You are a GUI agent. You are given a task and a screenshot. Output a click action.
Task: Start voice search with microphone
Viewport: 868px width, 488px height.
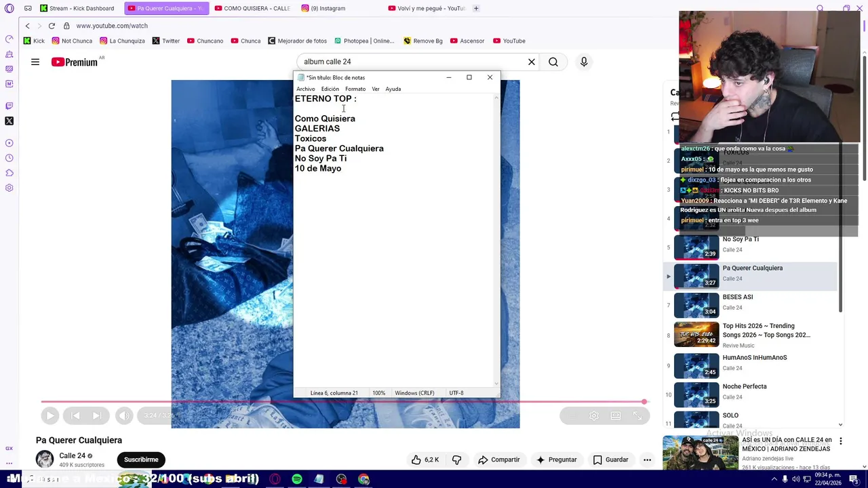pos(584,62)
